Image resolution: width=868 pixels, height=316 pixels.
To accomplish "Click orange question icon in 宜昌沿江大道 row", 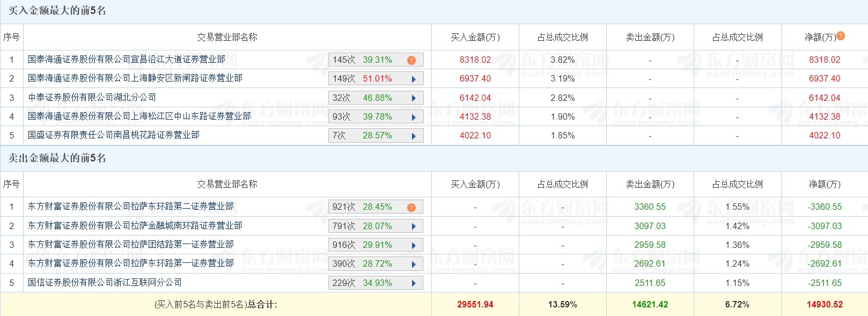I will pos(411,60).
